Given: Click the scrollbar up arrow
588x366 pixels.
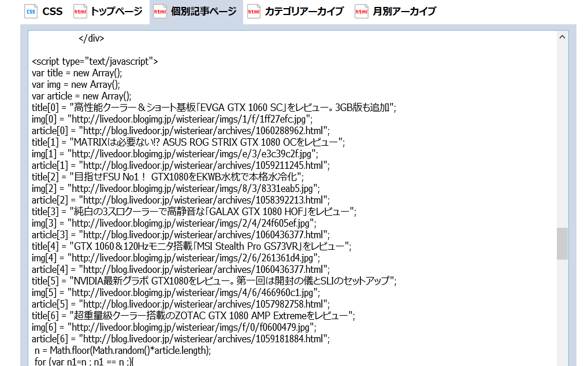Looking at the screenshot, I should [x=562, y=37].
